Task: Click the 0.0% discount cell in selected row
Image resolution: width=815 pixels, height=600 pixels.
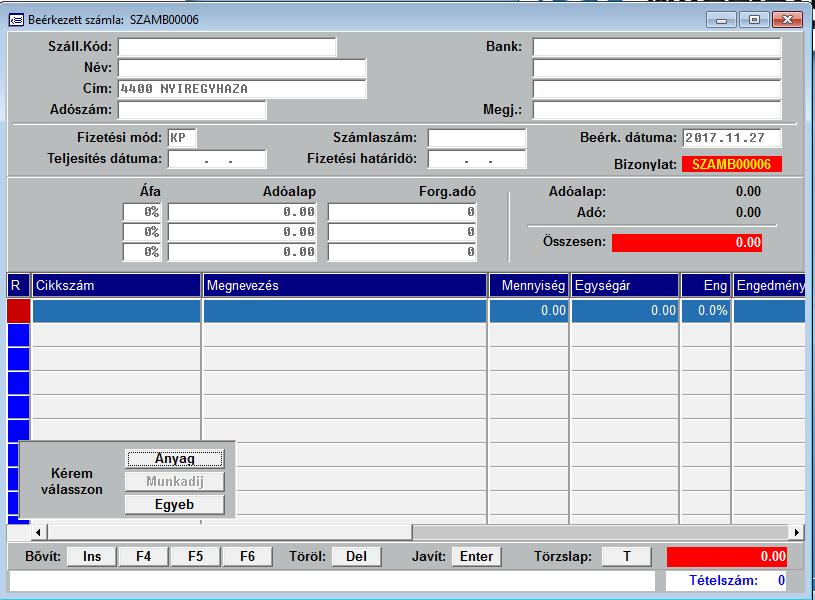Action: click(706, 311)
